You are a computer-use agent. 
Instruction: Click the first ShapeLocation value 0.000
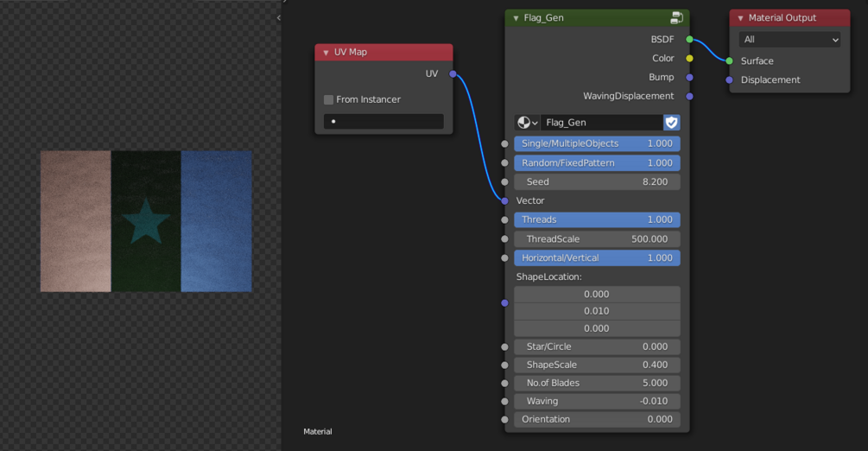click(x=597, y=295)
